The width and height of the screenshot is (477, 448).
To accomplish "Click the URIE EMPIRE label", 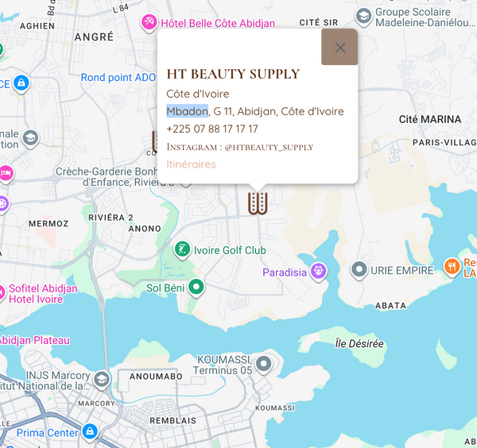I will [x=401, y=271].
